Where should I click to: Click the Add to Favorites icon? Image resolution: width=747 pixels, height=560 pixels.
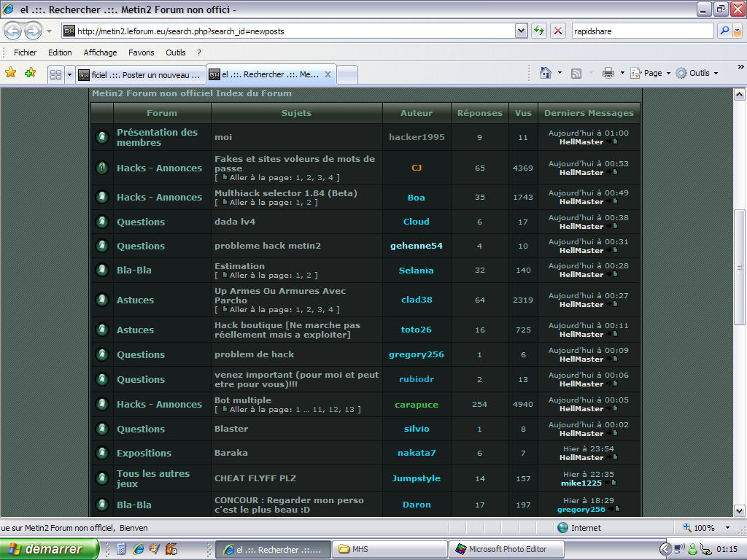31,73
